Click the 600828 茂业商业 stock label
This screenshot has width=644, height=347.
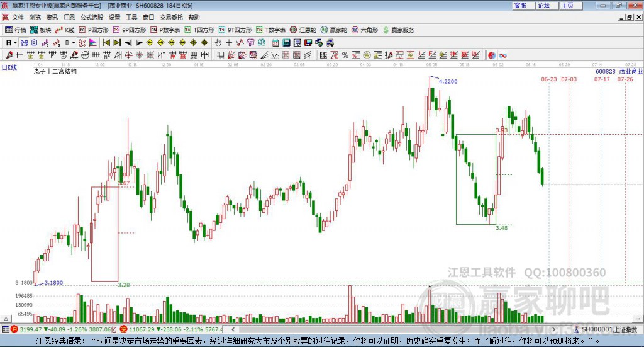click(619, 72)
